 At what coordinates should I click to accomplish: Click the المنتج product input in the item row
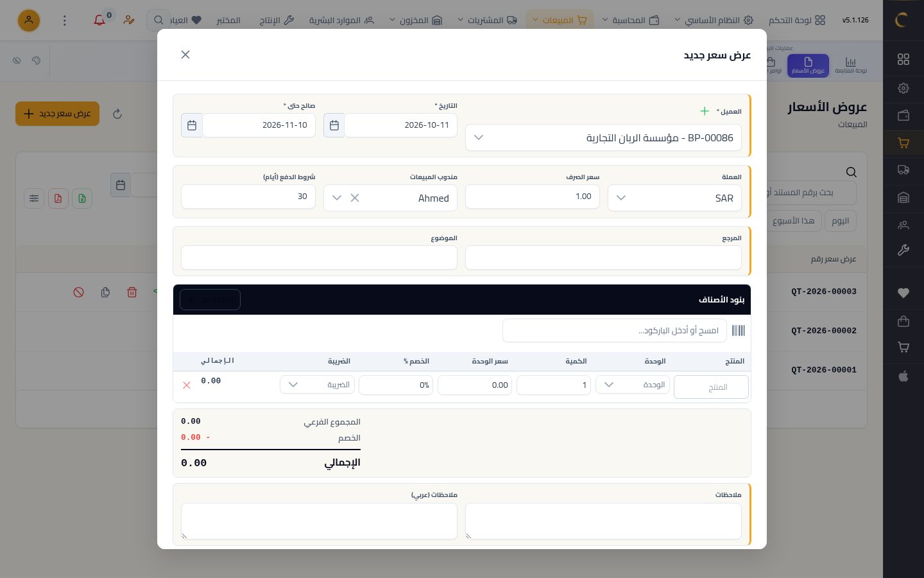click(711, 387)
